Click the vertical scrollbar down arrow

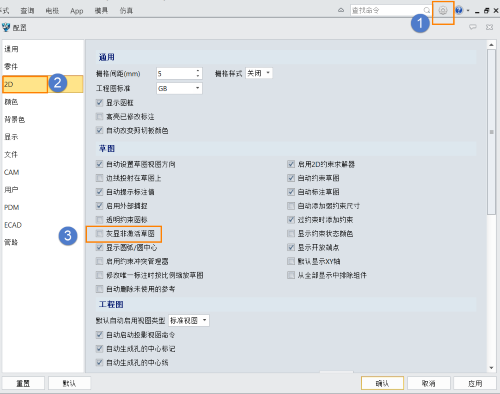click(491, 368)
